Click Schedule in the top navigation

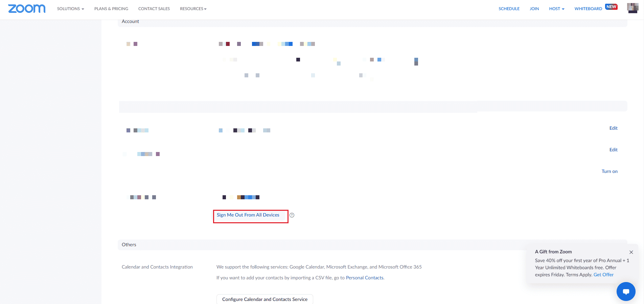coord(509,9)
